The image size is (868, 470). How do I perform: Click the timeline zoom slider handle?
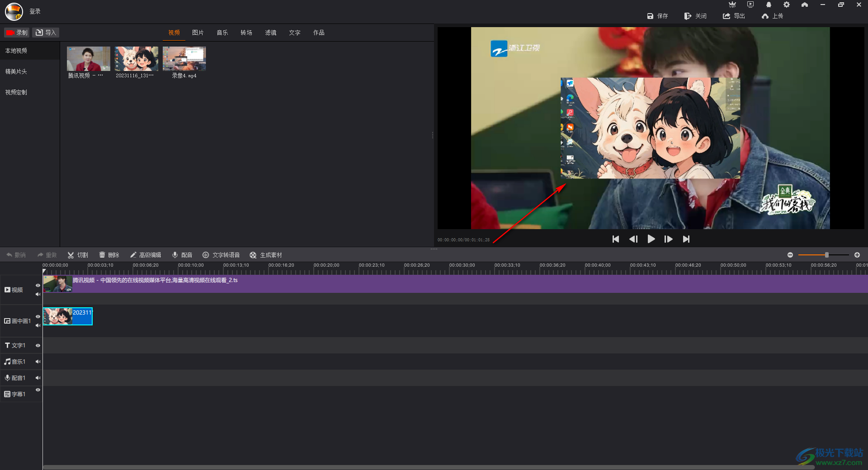[827, 255]
